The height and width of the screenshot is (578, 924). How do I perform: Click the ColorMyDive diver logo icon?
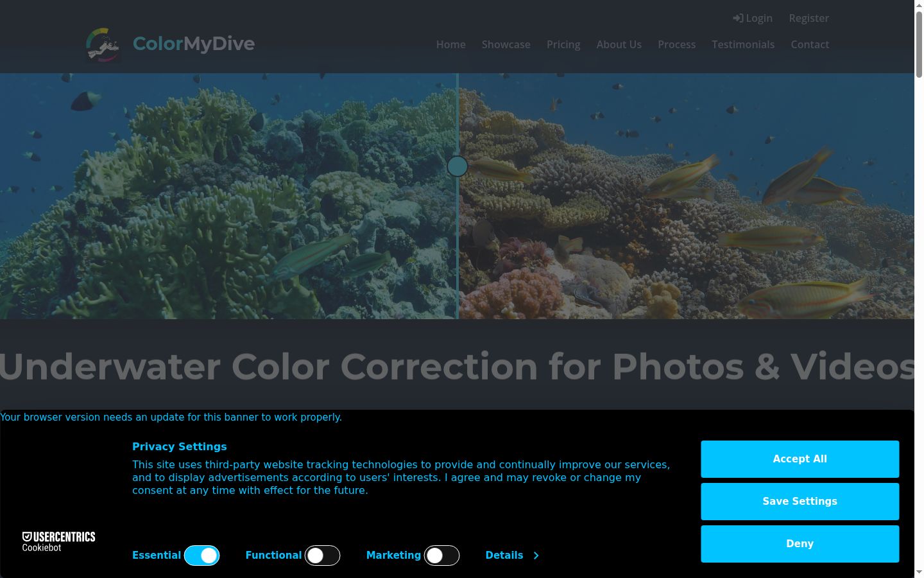click(x=103, y=44)
